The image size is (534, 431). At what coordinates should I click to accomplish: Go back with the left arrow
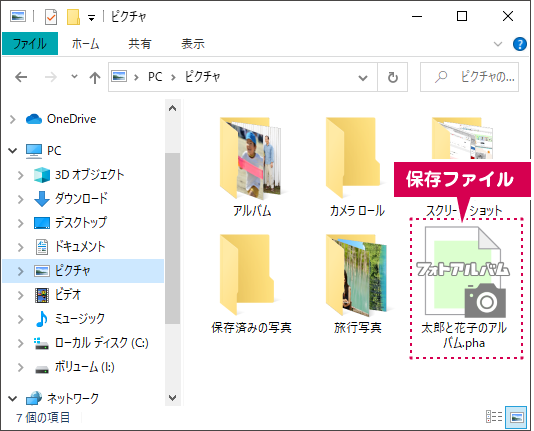21,77
